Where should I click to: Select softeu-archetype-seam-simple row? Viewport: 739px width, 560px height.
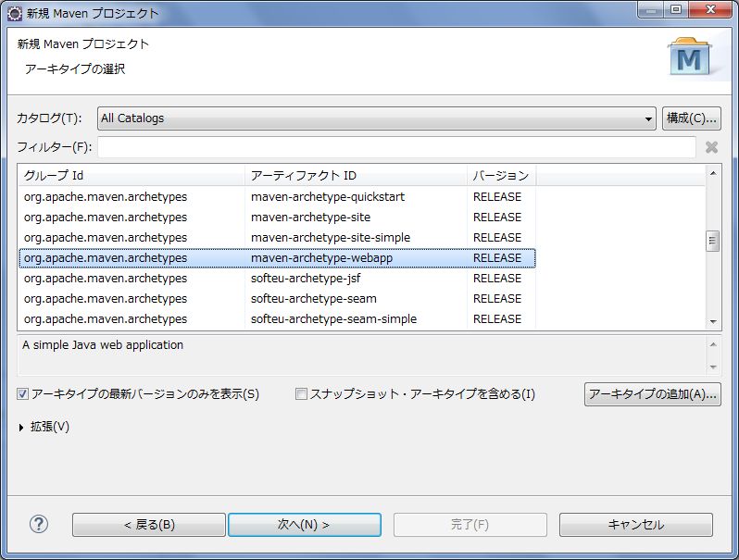pyautogui.click(x=277, y=318)
